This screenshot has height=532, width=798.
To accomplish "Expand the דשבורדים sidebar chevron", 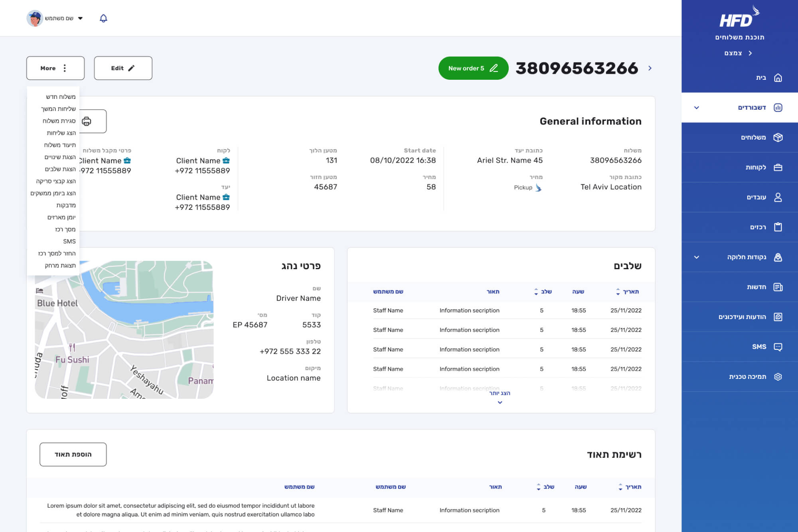I will click(x=696, y=108).
